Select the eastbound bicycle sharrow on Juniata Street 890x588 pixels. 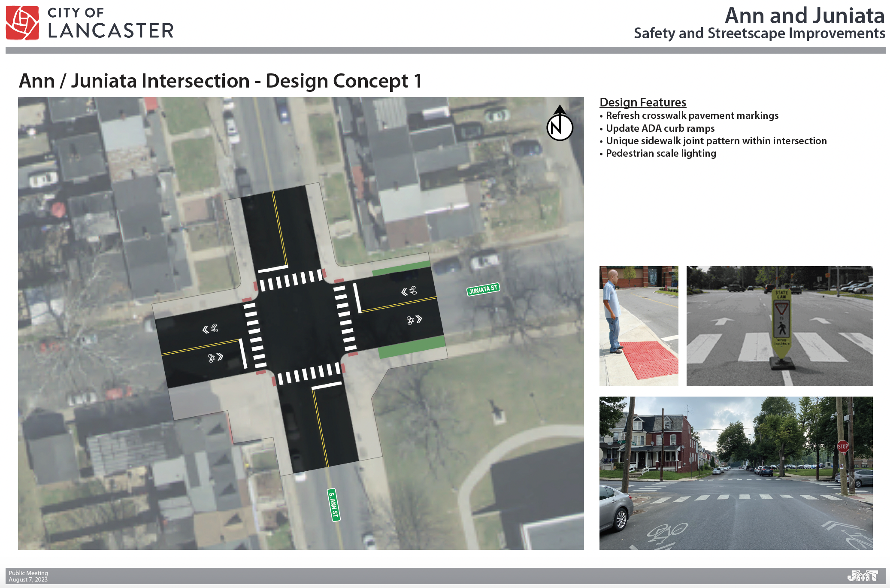pyautogui.click(x=410, y=321)
